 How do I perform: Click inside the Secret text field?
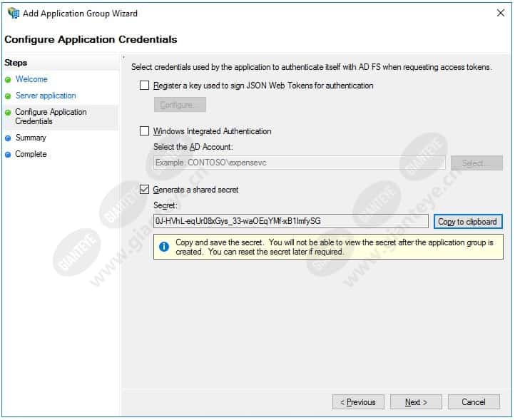pos(291,221)
